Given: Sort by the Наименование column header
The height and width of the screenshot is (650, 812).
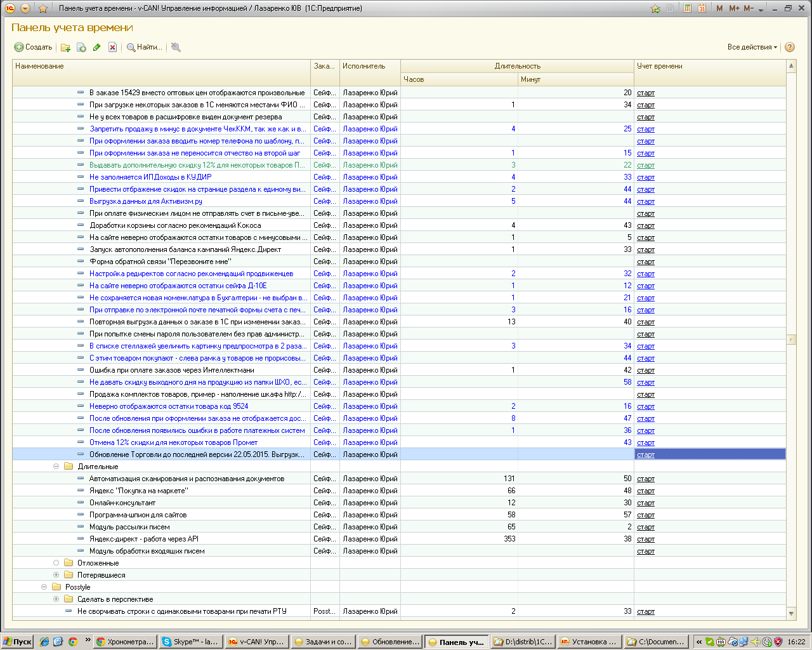Looking at the screenshot, I should pos(162,72).
